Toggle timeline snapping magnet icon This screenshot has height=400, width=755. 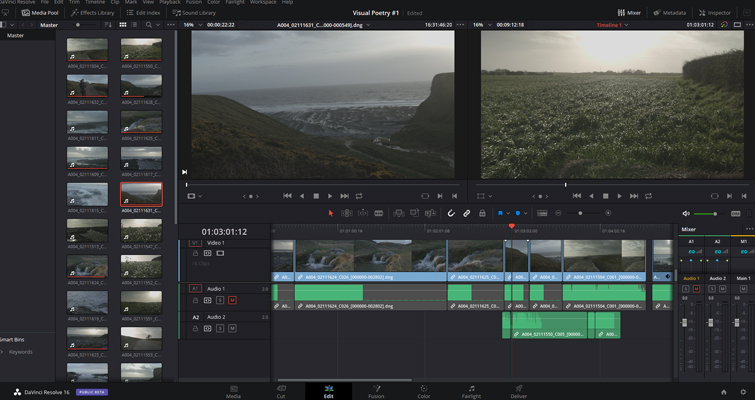click(x=451, y=213)
